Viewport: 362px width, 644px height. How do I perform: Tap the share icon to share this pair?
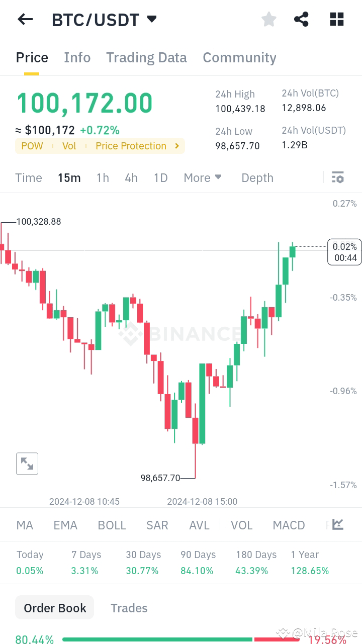click(301, 19)
